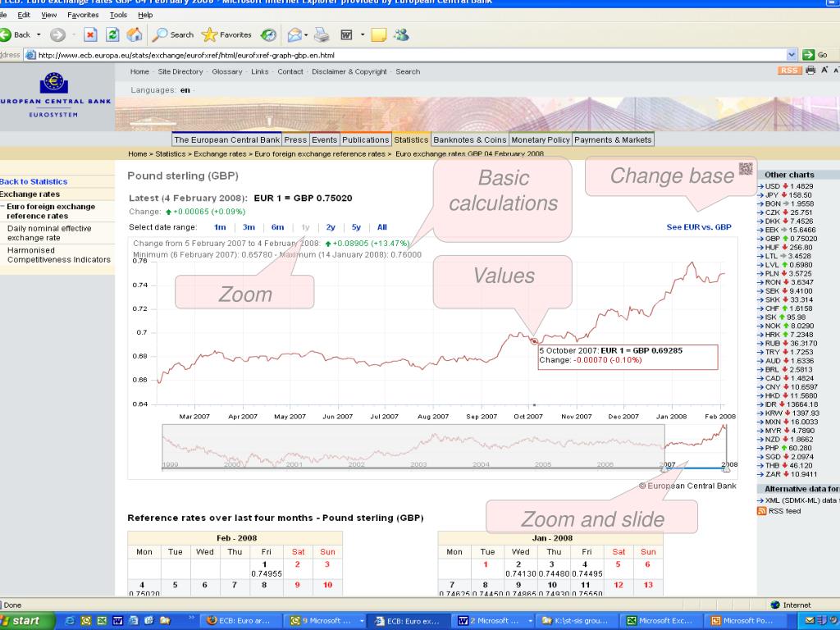This screenshot has height=630, width=840.
Task: Click the overview timeline chart near 2003
Action: pyautogui.click(x=418, y=449)
